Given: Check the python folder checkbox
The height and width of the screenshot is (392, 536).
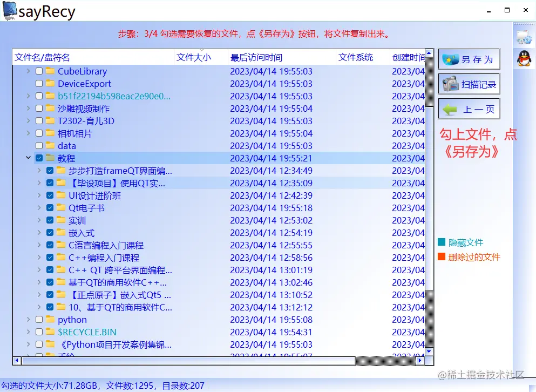Looking at the screenshot, I should pos(38,320).
